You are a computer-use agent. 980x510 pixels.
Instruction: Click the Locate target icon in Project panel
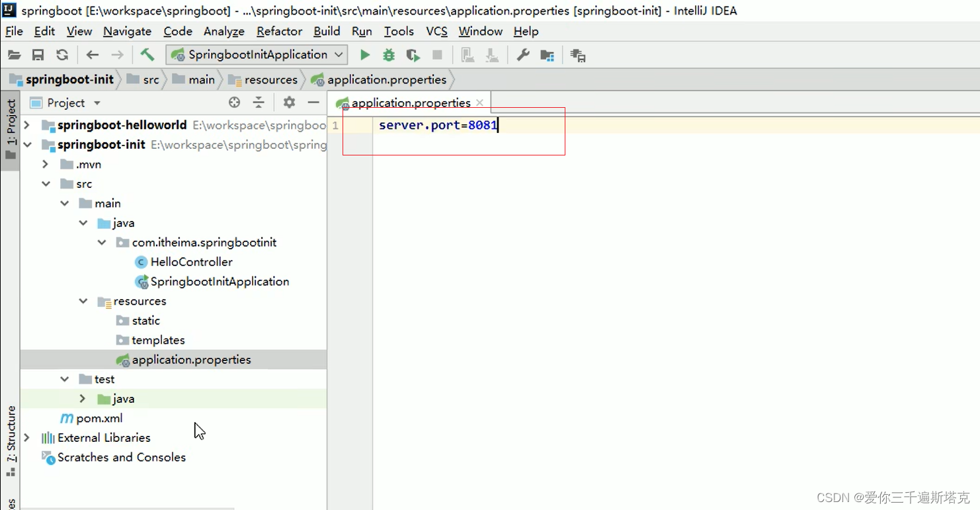234,103
